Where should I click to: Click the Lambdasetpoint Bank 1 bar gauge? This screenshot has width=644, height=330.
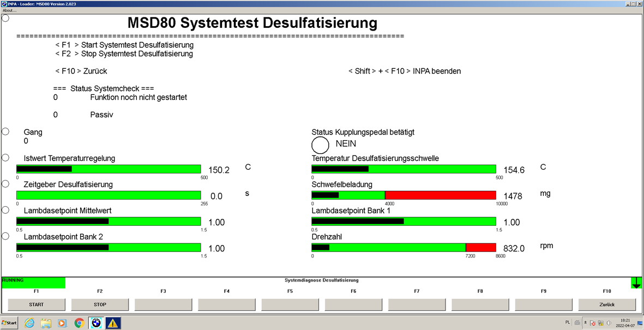coord(404,221)
